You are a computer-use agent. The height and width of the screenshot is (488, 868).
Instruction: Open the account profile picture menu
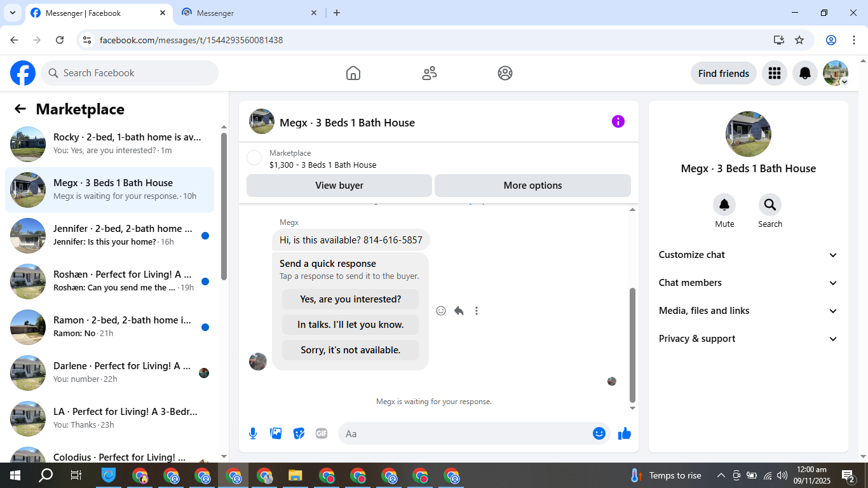tap(836, 73)
